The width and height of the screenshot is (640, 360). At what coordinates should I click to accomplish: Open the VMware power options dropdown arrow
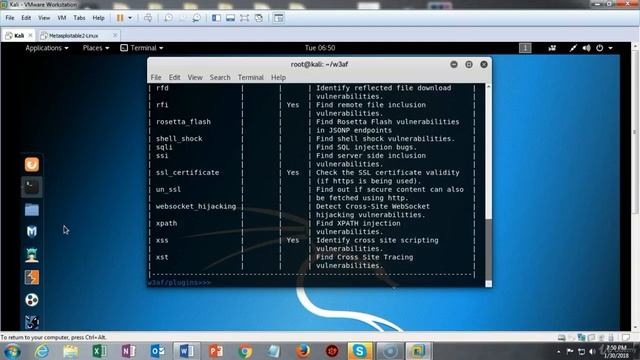(x=130, y=18)
